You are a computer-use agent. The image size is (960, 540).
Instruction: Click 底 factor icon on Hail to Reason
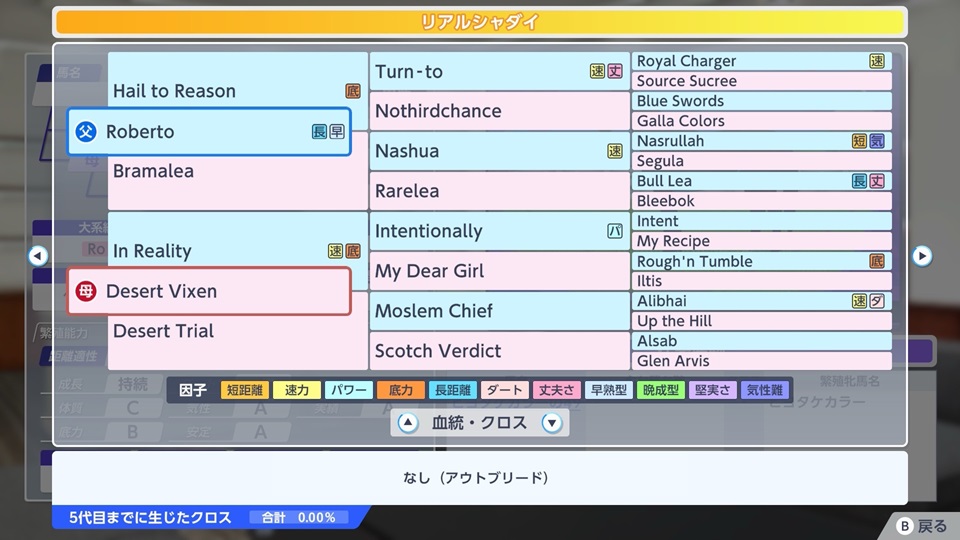pyautogui.click(x=353, y=91)
